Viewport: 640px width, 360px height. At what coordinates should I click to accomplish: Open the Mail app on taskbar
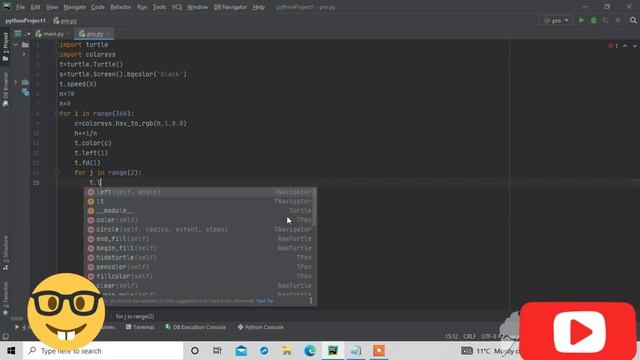click(241, 351)
